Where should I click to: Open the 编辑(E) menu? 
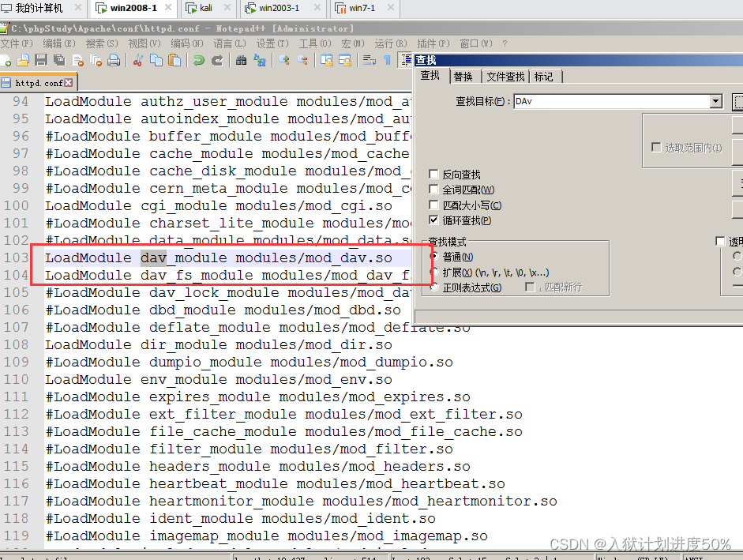coord(59,43)
